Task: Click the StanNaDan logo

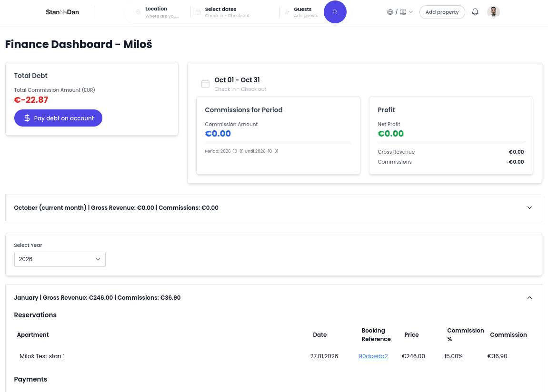Action: [62, 12]
